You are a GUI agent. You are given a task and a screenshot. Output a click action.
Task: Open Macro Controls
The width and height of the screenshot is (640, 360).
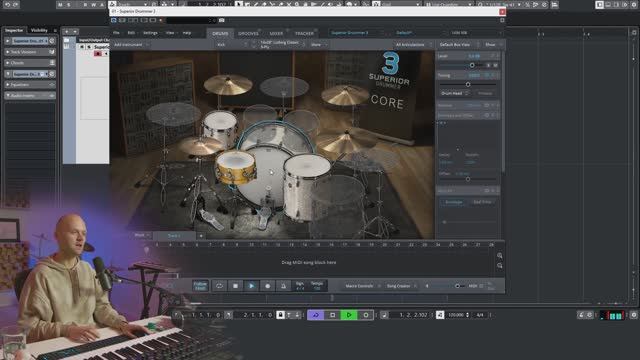(362, 286)
